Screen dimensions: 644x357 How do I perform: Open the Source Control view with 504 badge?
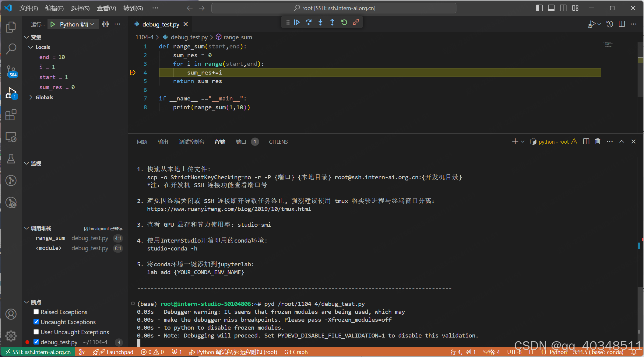tap(11, 71)
